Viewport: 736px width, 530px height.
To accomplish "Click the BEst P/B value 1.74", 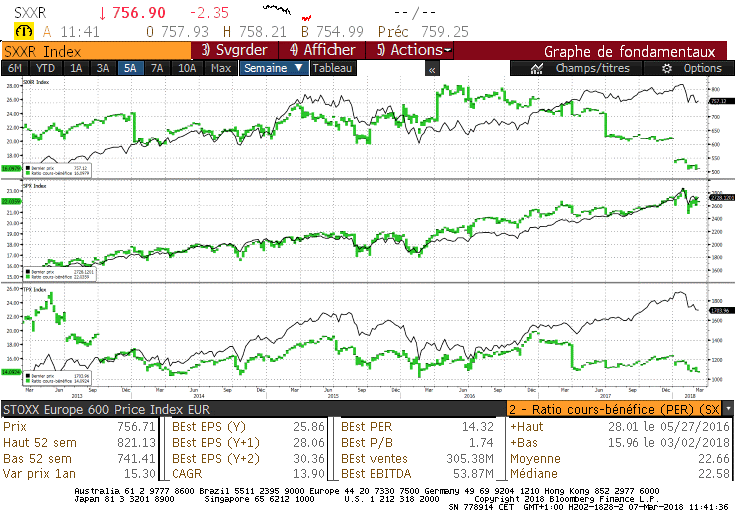I will click(481, 443).
